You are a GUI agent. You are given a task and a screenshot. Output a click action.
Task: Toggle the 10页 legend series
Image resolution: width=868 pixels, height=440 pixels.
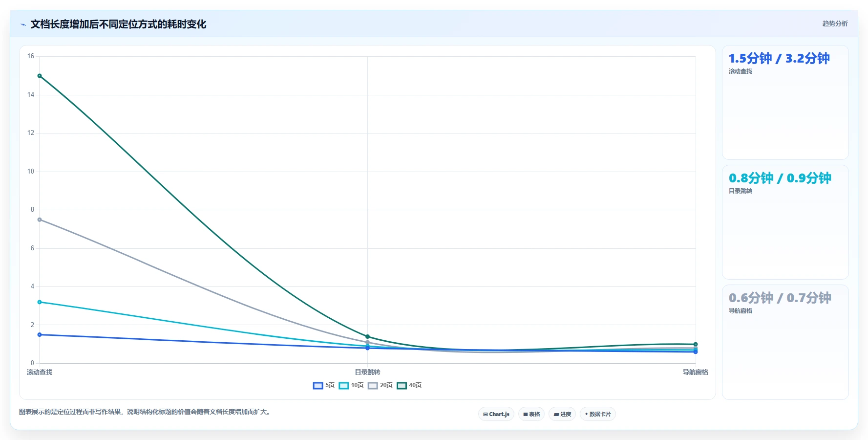pos(351,385)
